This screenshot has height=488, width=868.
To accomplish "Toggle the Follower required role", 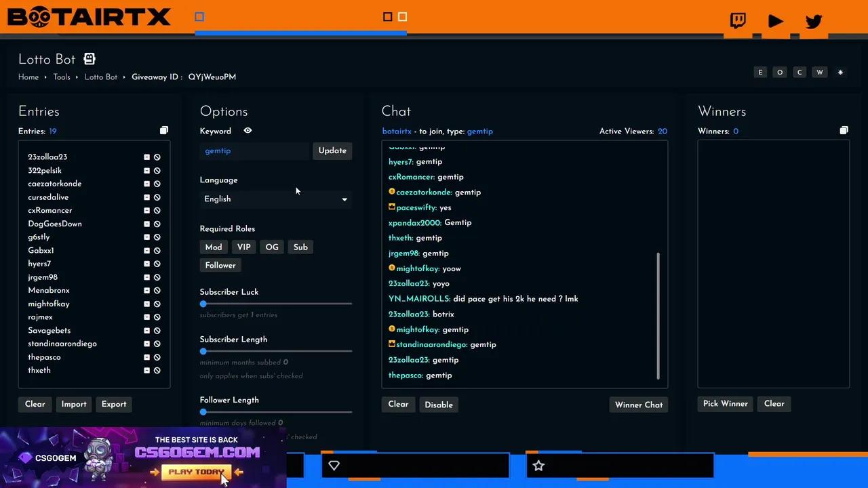I will (220, 266).
